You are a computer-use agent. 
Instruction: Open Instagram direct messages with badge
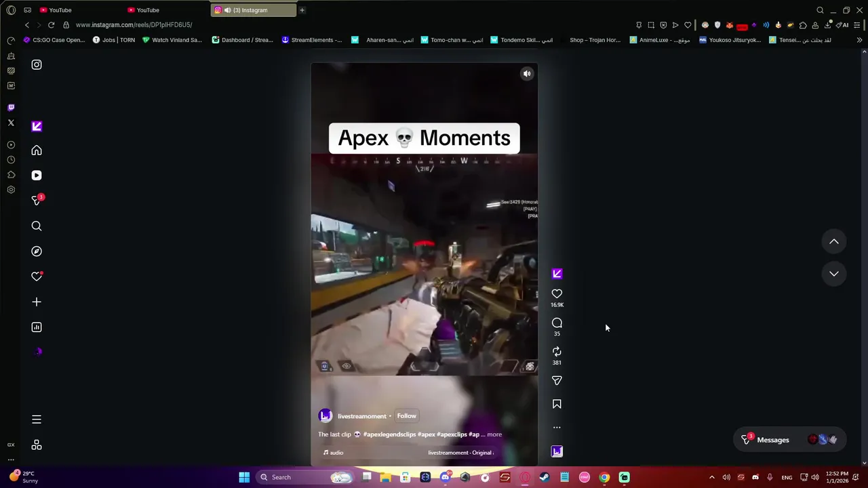37,201
